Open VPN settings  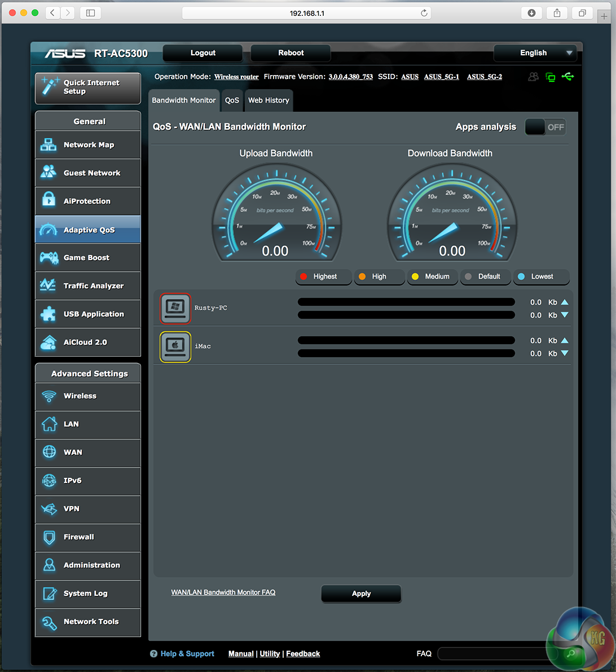point(88,509)
